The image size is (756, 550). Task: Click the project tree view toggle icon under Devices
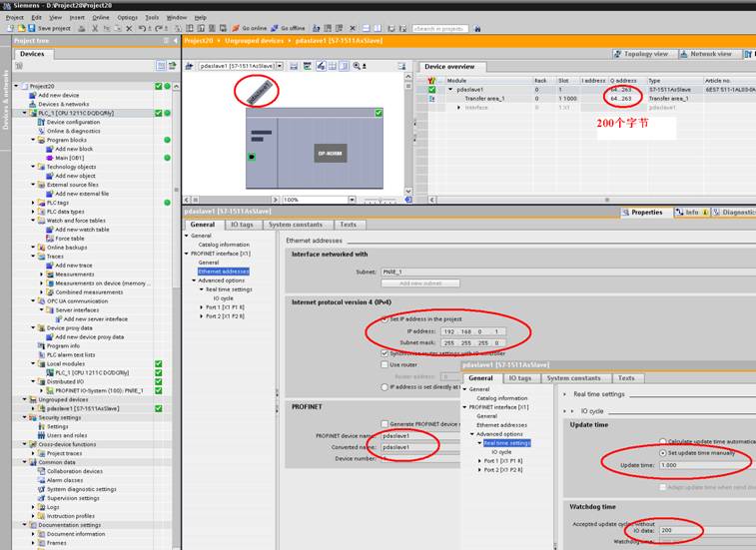161,66
